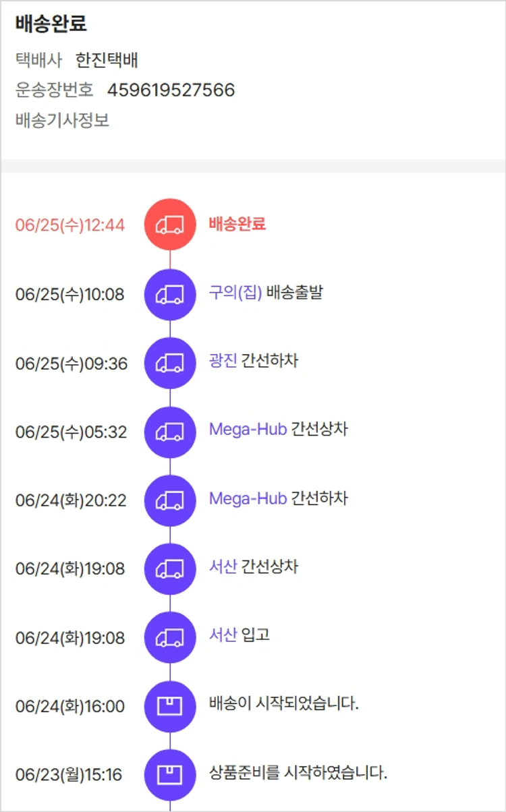Click the 서산 link in 간선상차 row
The height and width of the screenshot is (812, 506).
tap(223, 567)
